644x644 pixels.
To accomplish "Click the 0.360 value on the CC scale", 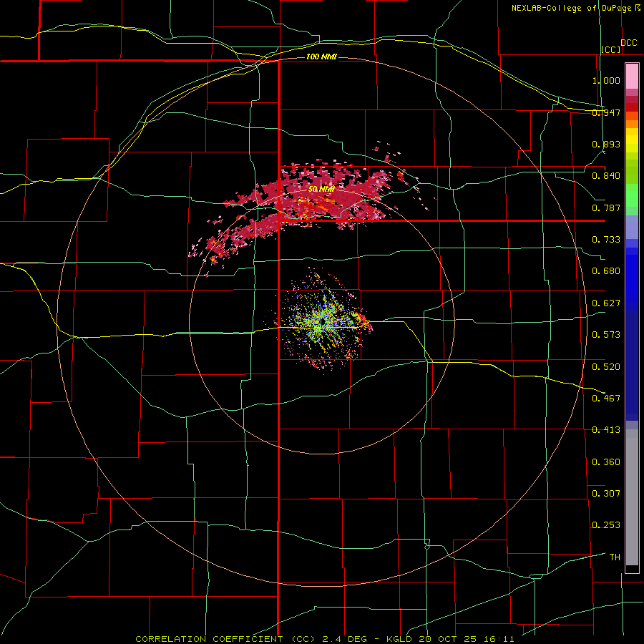I will [606, 462].
